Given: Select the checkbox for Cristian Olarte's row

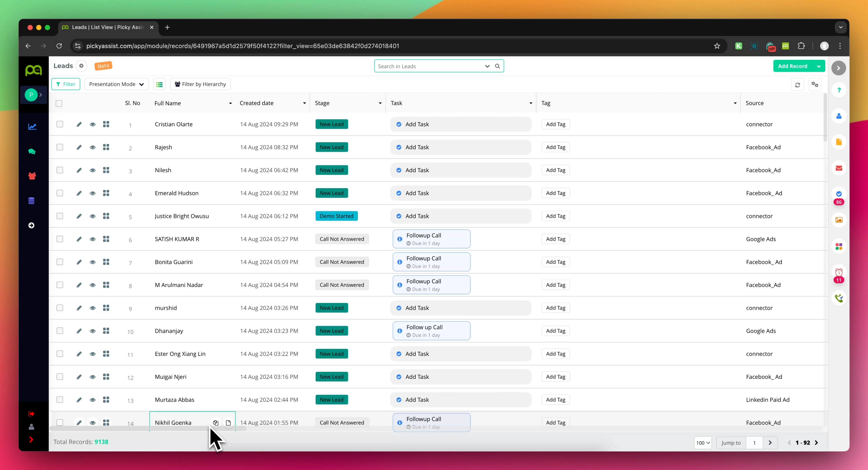Looking at the screenshot, I should (x=60, y=124).
